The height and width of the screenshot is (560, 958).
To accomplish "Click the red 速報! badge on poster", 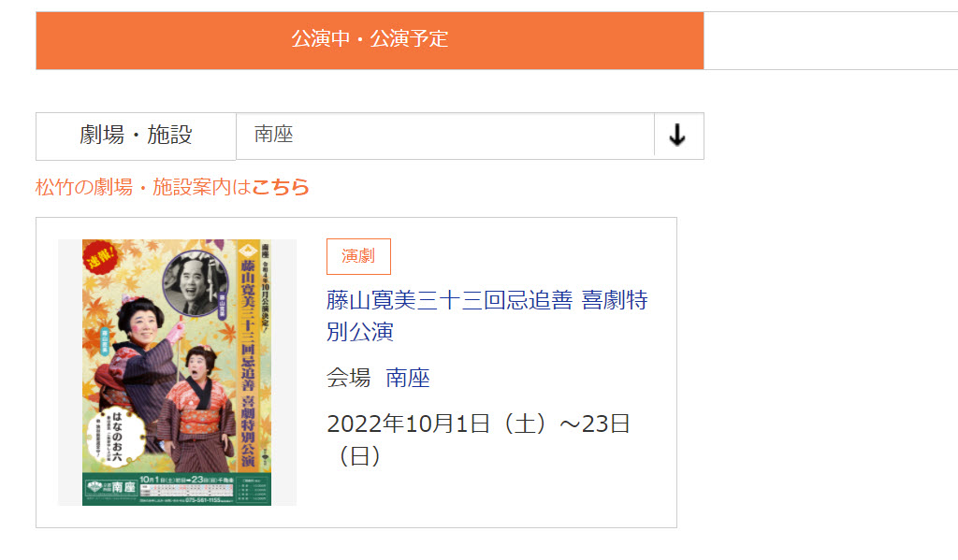I will coord(100,256).
